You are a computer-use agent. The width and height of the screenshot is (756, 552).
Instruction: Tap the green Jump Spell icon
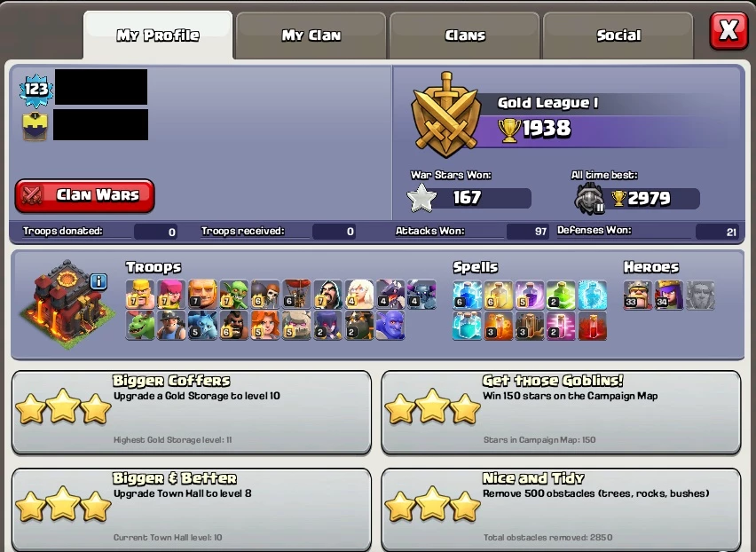pos(561,295)
